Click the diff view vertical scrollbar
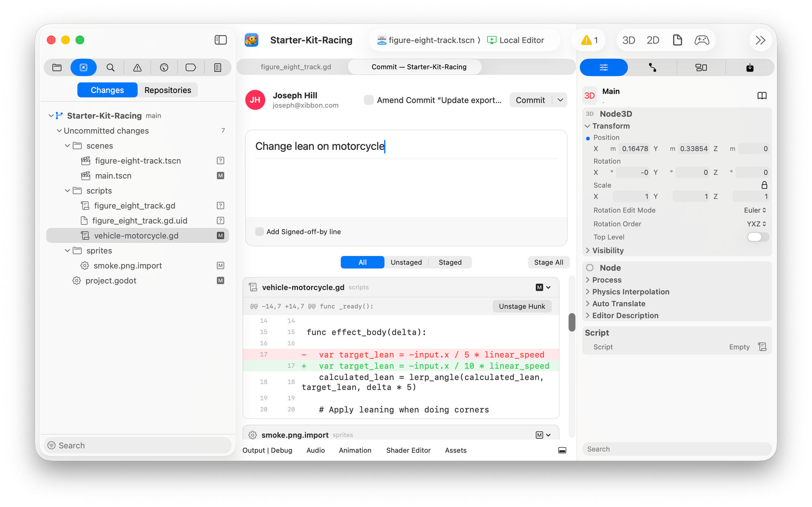The width and height of the screenshot is (812, 507). tap(572, 322)
